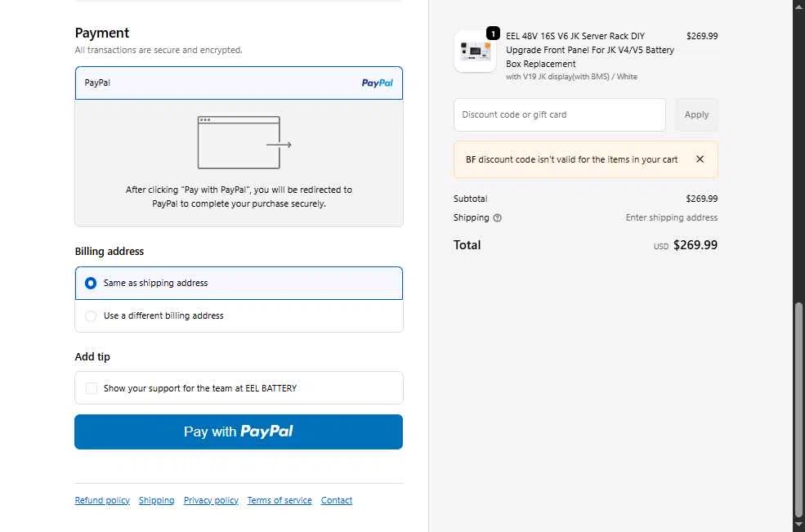Click the Add tip heading
805x532 pixels.
(92, 356)
